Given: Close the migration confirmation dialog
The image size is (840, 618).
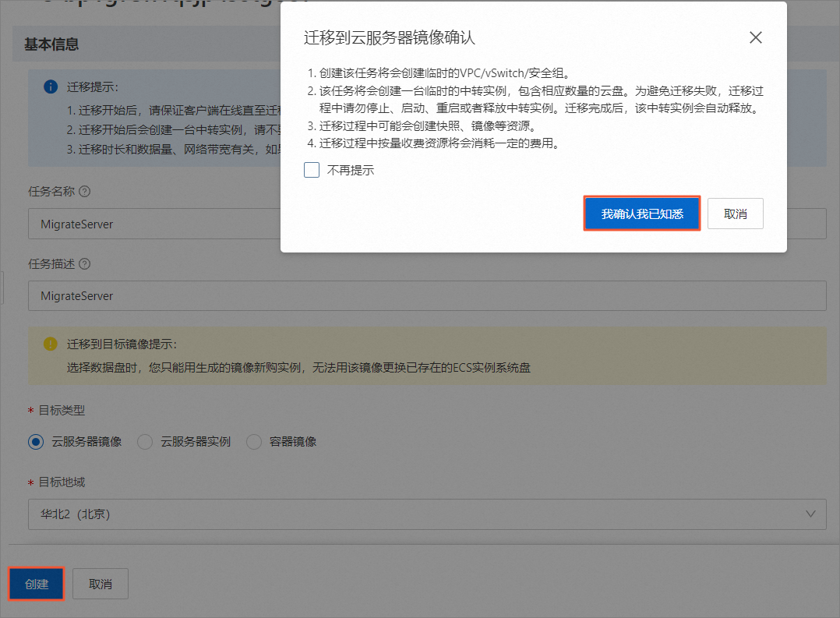Looking at the screenshot, I should [755, 37].
